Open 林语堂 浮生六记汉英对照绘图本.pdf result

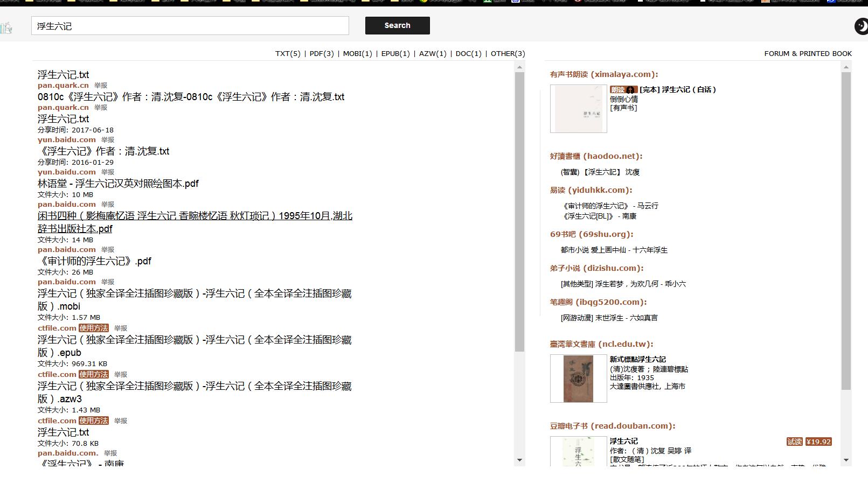(x=118, y=184)
